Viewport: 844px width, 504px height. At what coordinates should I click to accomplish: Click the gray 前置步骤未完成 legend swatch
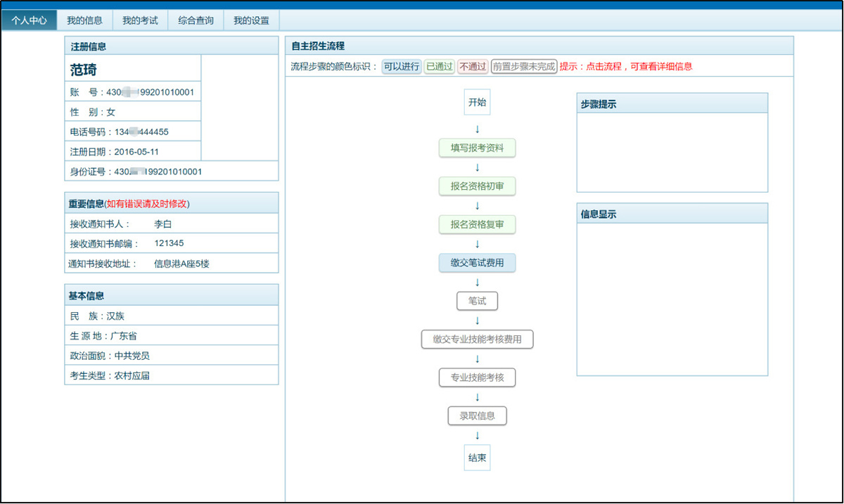524,67
